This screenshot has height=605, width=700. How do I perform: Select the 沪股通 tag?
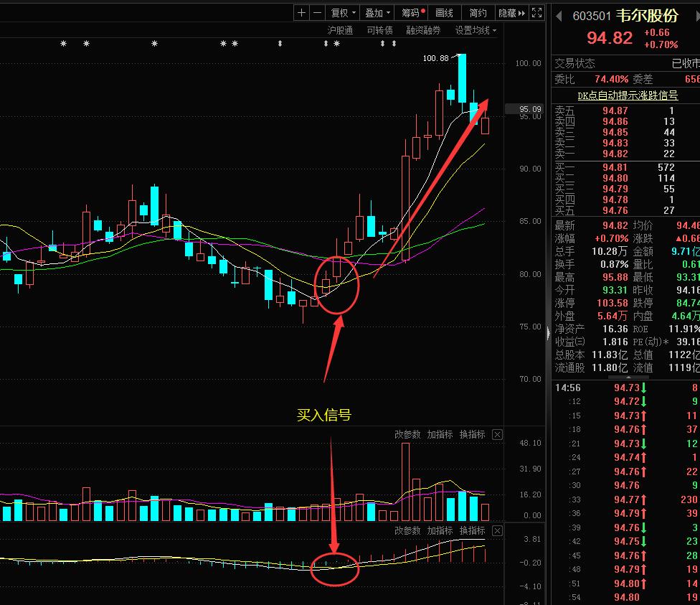click(x=340, y=30)
